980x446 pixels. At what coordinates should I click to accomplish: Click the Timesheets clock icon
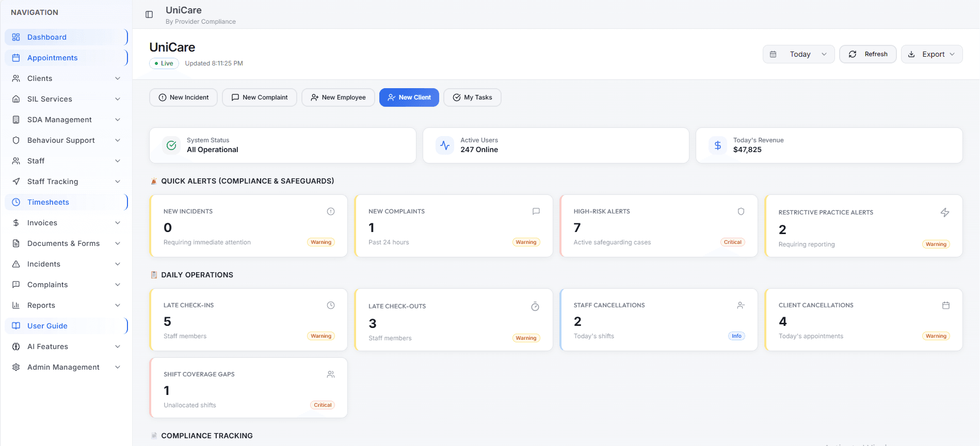tap(16, 202)
